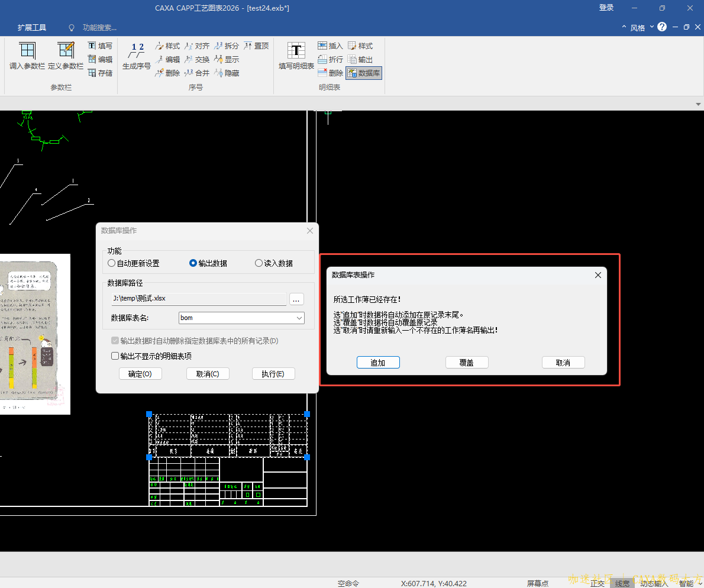Viewport: 704px width, 588px height.
Task: Open the 风格 dropdown in title area
Action: click(638, 28)
